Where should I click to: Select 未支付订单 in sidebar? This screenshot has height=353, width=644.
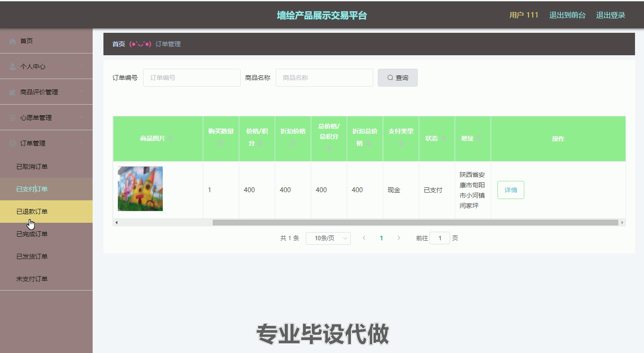click(46, 279)
